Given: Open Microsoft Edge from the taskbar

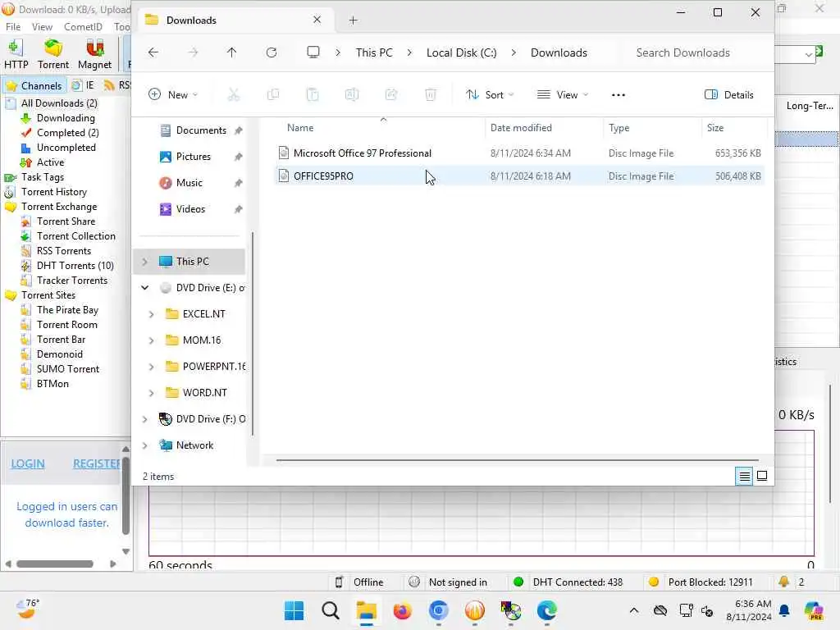Looking at the screenshot, I should tap(547, 610).
